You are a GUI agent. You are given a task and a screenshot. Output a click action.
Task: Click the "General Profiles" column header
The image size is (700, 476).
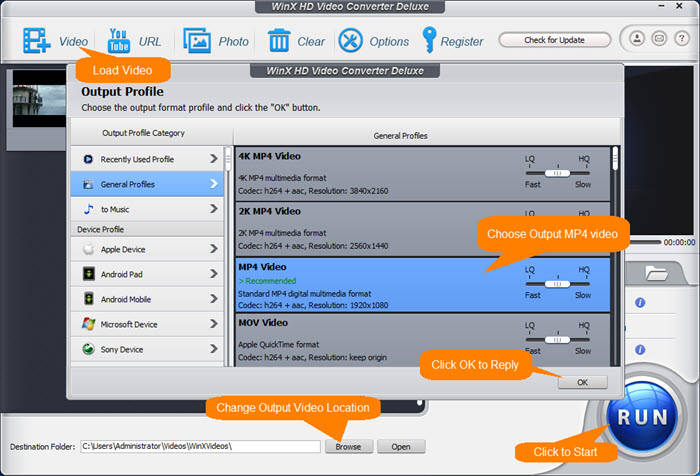pyautogui.click(x=400, y=136)
